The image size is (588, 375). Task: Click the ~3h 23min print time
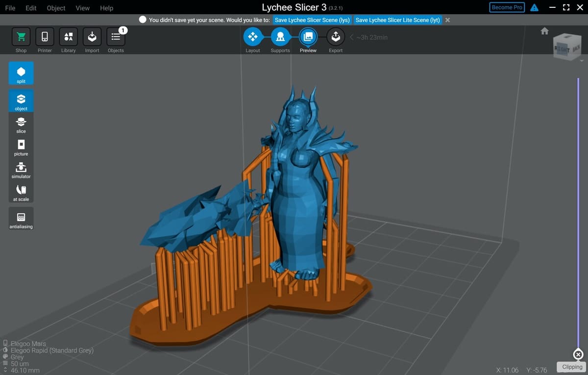click(372, 37)
